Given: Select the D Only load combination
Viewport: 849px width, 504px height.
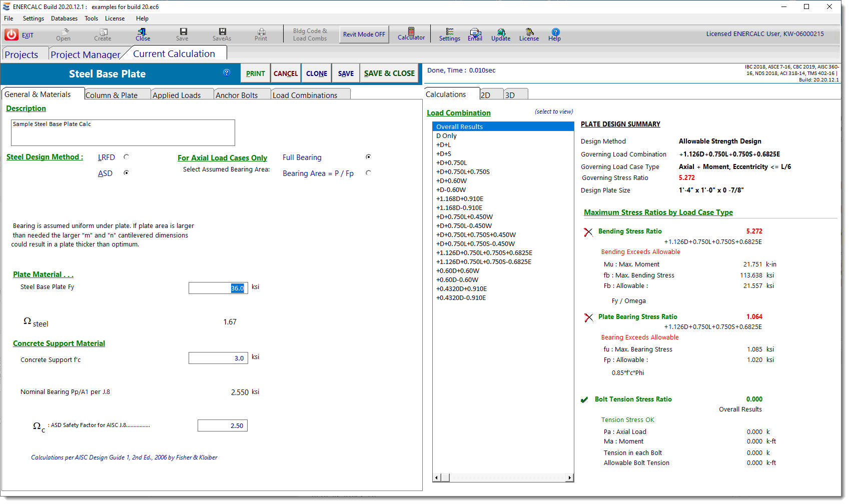Looking at the screenshot, I should (x=503, y=136).
